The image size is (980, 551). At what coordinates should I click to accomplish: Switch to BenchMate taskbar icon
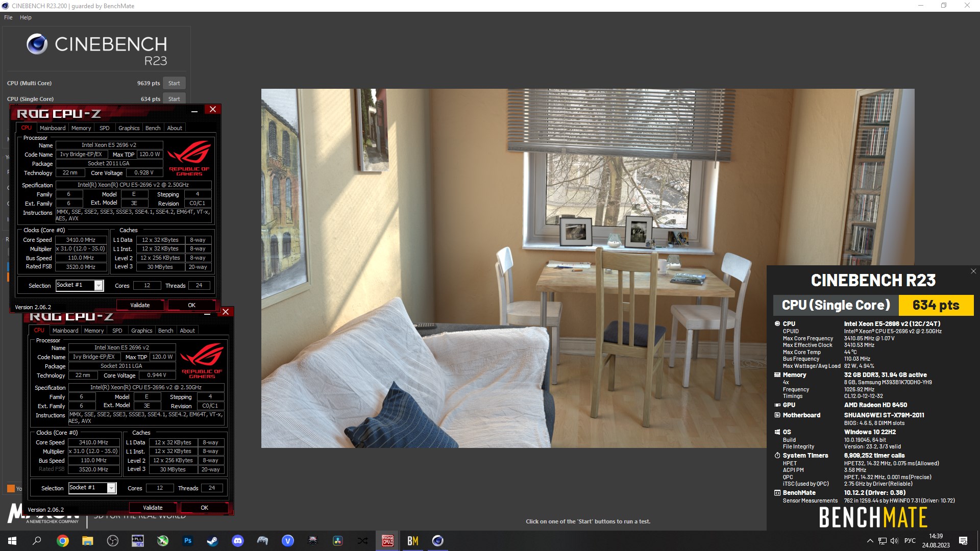(413, 541)
